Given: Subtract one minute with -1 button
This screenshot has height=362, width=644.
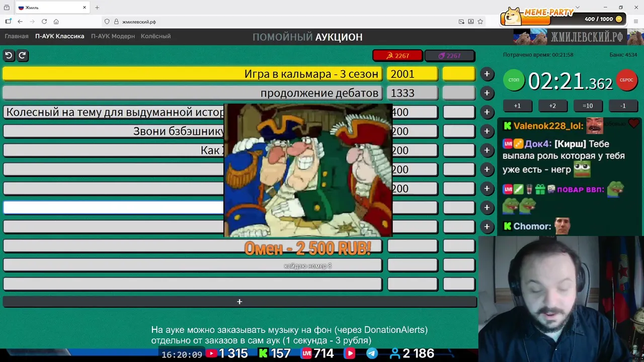Looking at the screenshot, I should (x=623, y=106).
